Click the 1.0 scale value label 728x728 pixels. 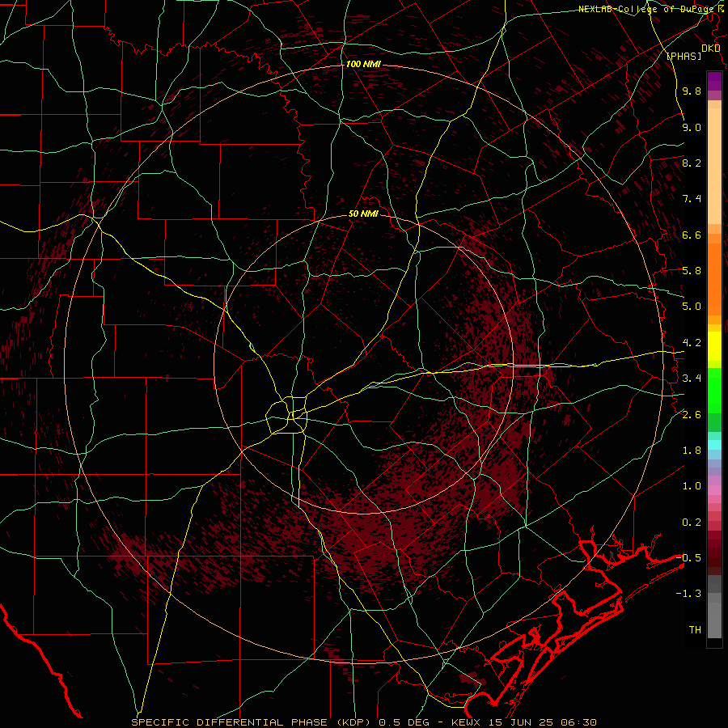click(692, 487)
